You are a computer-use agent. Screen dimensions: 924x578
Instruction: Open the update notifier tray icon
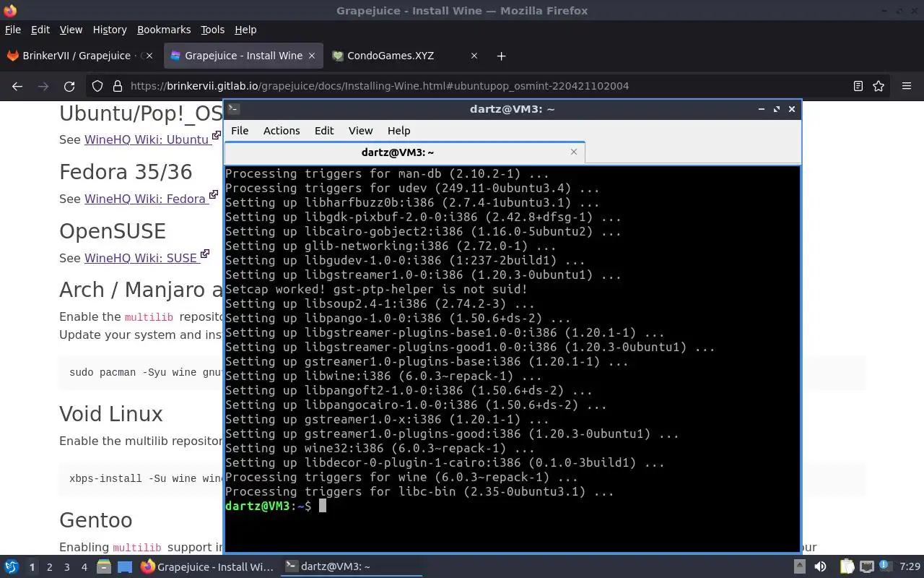884,567
